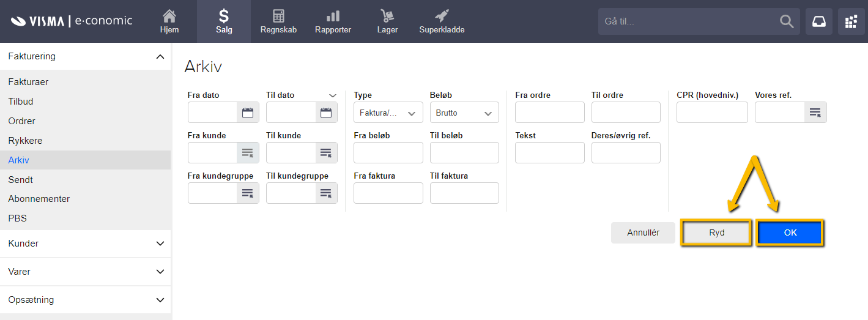The height and width of the screenshot is (320, 868).
Task: Open the Til dato calendar picker
Action: coord(326,113)
